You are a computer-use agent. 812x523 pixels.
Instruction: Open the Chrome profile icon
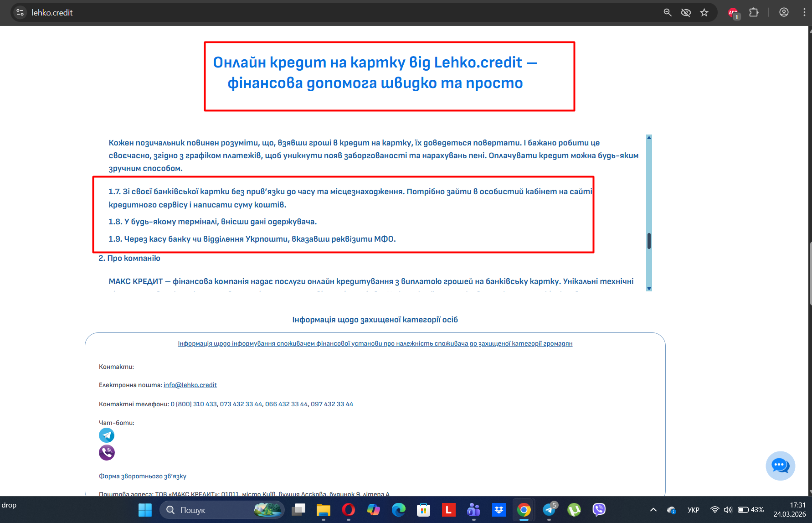tap(784, 12)
